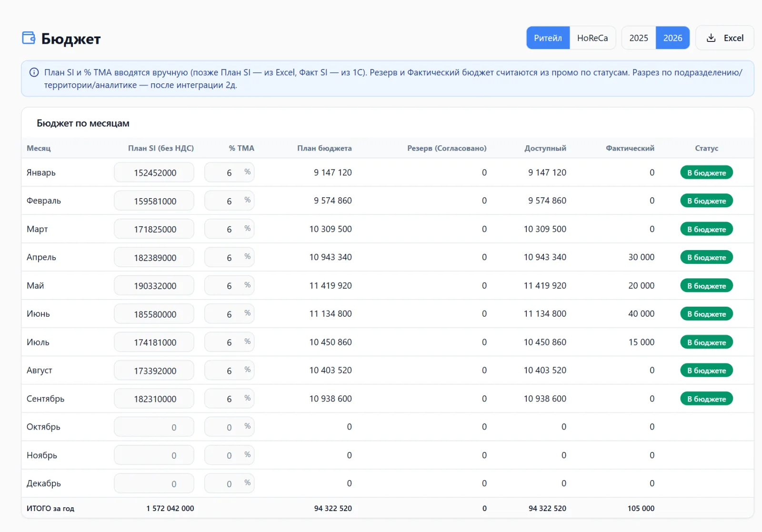
Task: Edit План SI field for Апрель
Action: click(x=154, y=257)
